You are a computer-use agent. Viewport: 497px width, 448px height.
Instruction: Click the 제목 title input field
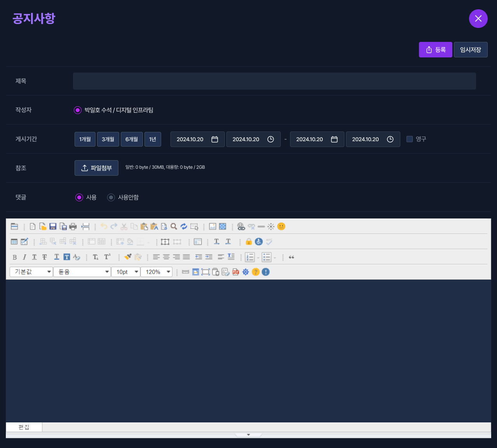[274, 81]
